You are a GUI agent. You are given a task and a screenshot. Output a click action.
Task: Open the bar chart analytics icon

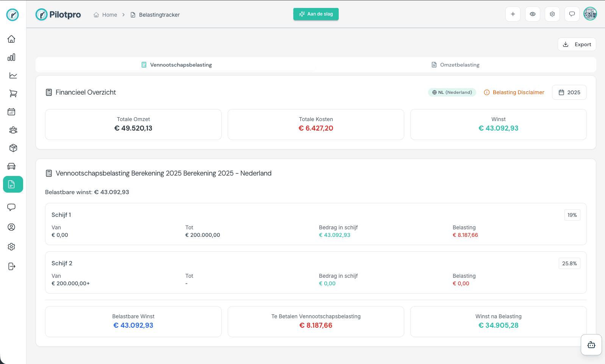(11, 57)
